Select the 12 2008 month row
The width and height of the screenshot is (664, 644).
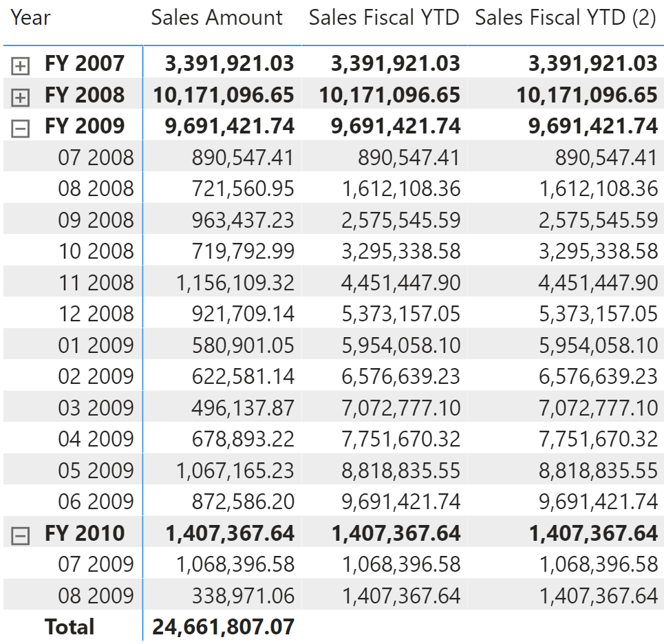coord(96,314)
